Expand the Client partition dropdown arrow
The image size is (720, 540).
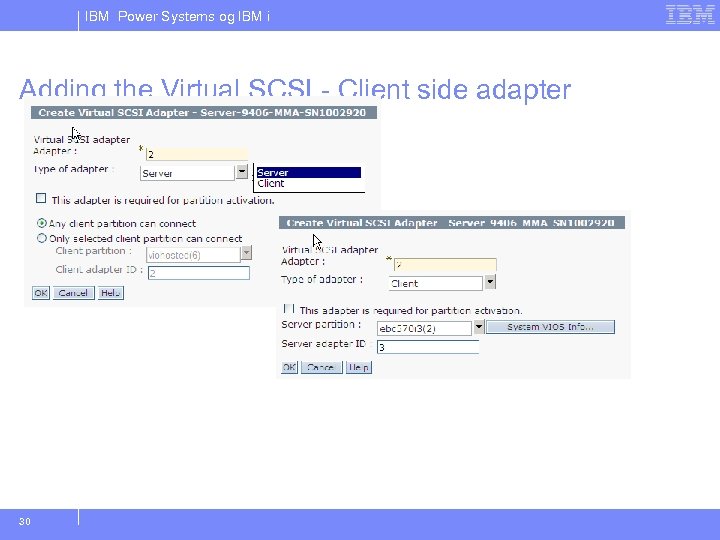(x=246, y=253)
